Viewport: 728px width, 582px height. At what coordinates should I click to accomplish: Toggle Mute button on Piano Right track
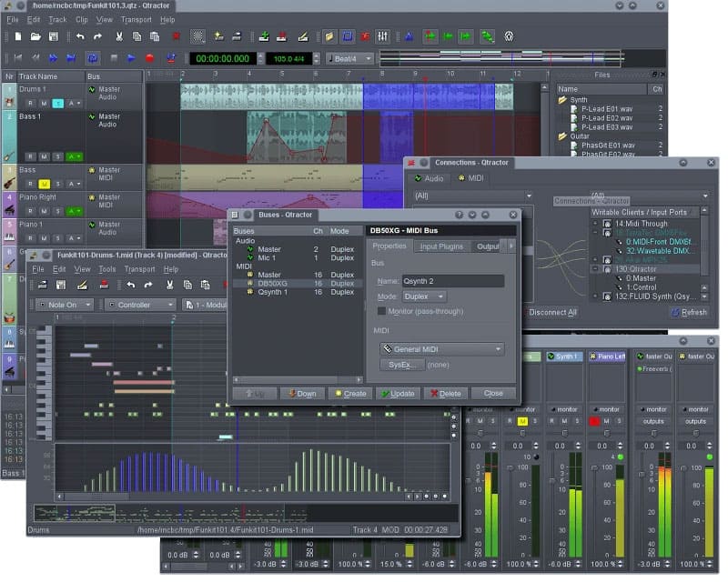[44, 211]
